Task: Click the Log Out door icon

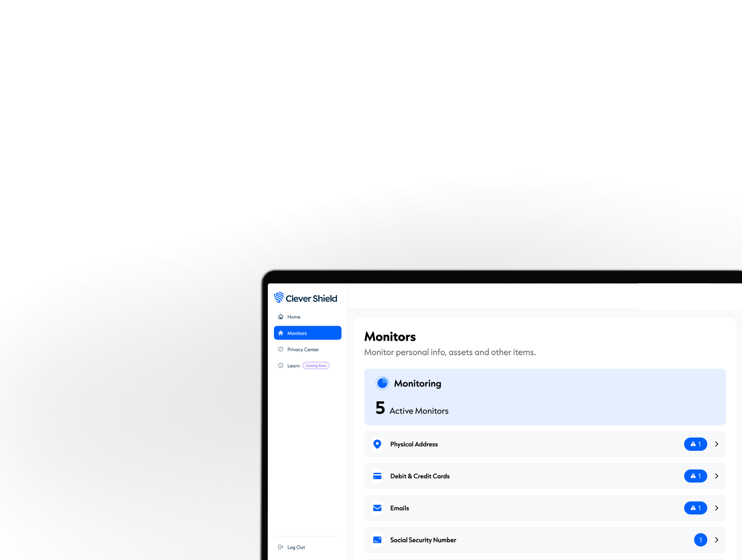Action: tap(280, 547)
